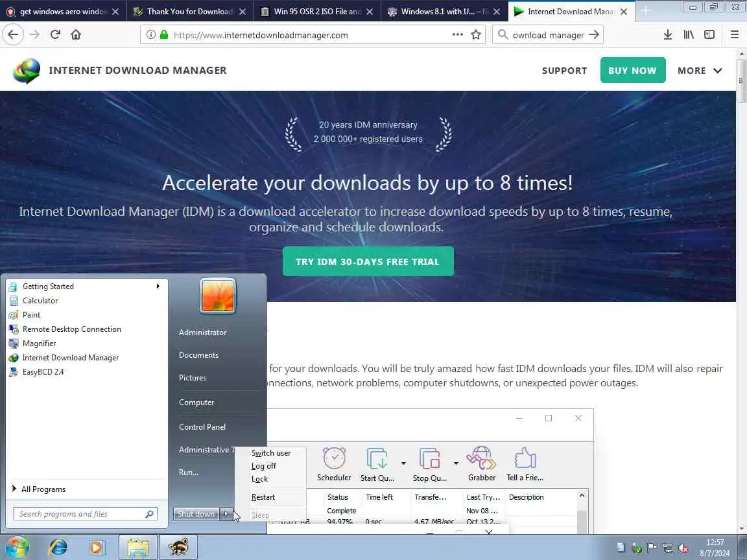Open the page actions three-dot menu
Image resolution: width=747 pixels, height=560 pixels.
(x=457, y=34)
